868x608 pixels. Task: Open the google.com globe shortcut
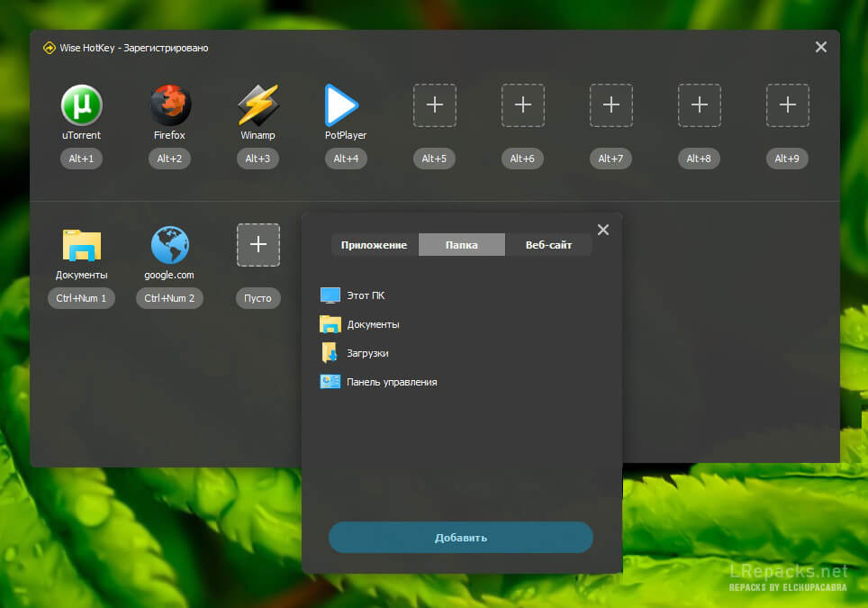coord(169,245)
